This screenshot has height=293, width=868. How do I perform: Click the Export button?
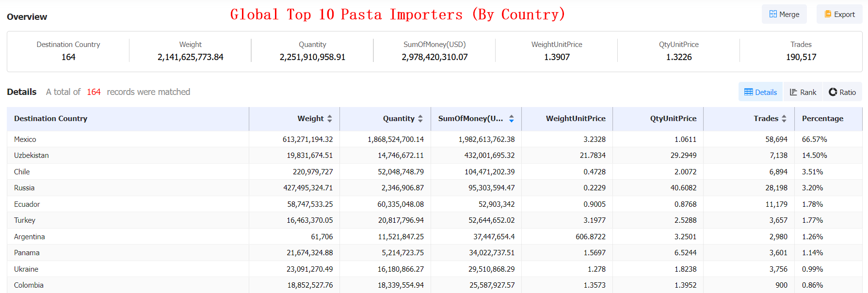(839, 14)
